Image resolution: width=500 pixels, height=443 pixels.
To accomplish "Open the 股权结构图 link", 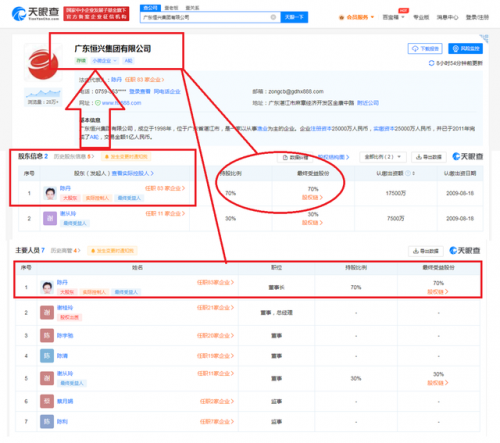I will pyautogui.click(x=333, y=157).
